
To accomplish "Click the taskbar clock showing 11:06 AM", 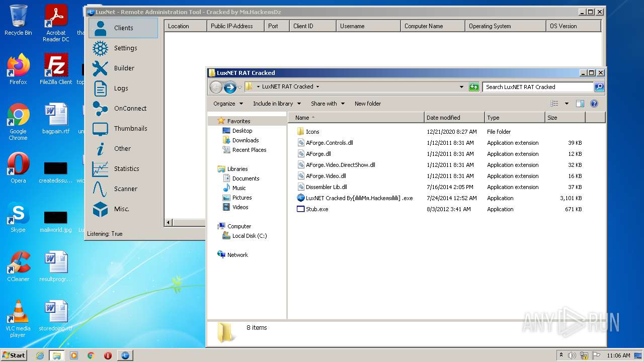I will click(x=618, y=355).
